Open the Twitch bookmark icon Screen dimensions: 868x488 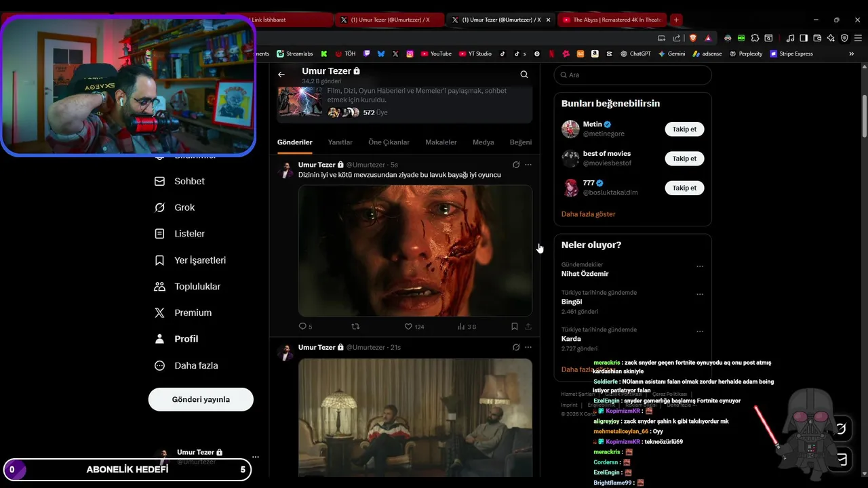tap(367, 54)
